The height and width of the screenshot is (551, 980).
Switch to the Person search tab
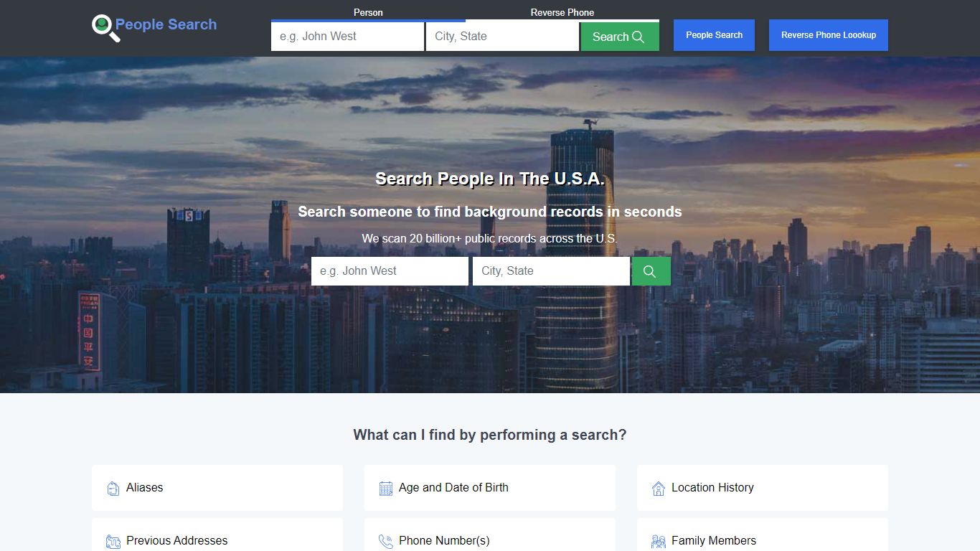368,12
